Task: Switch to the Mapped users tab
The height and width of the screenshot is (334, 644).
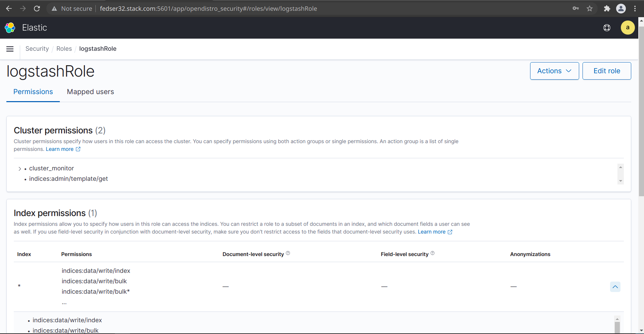Action: 90,92
